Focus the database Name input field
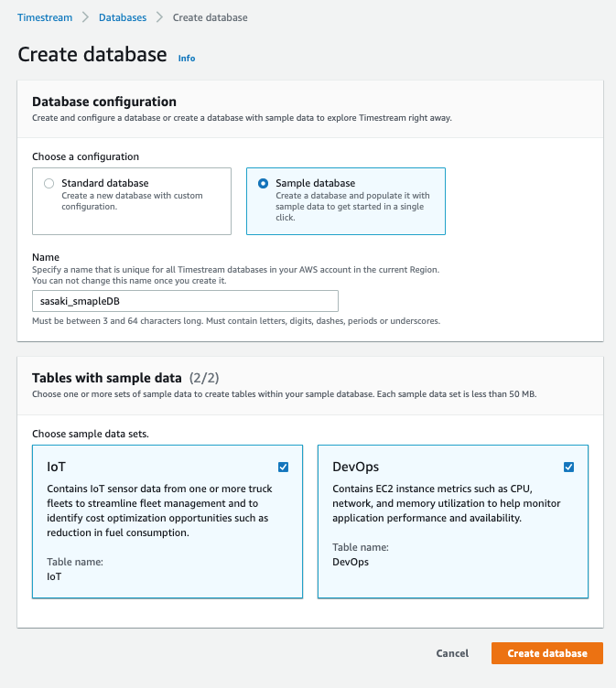The height and width of the screenshot is (688, 616). [185, 300]
